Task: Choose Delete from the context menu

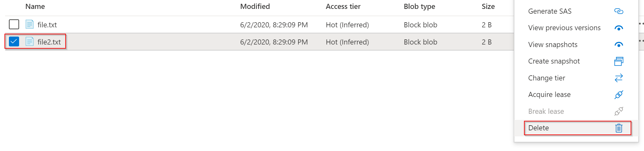Action: click(539, 128)
